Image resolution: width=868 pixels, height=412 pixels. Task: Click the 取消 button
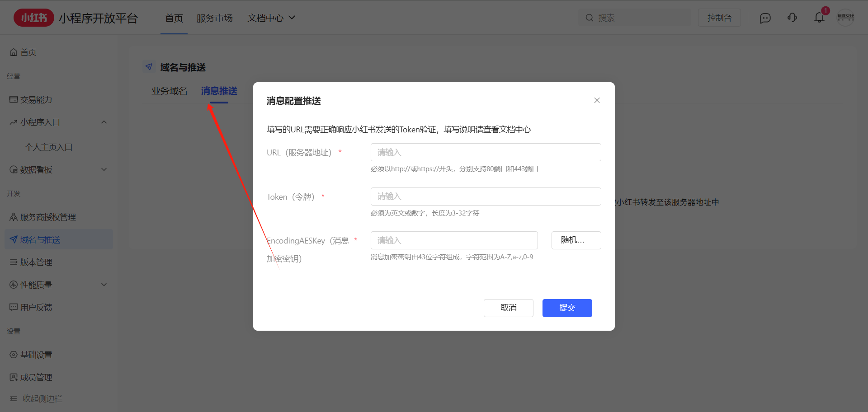[x=508, y=308]
